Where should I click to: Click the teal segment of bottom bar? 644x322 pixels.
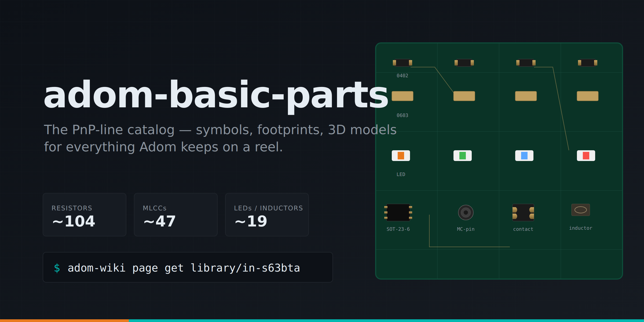(x=386, y=321)
